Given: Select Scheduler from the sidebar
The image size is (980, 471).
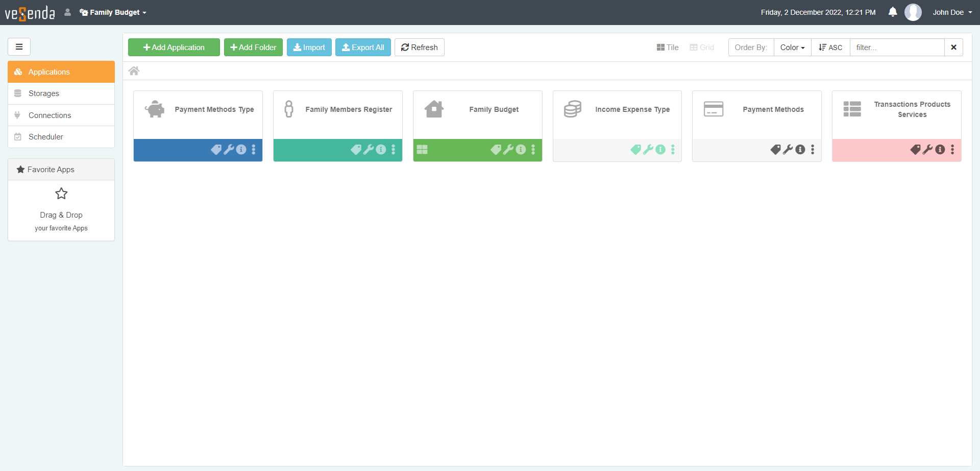Looking at the screenshot, I should 46,137.
